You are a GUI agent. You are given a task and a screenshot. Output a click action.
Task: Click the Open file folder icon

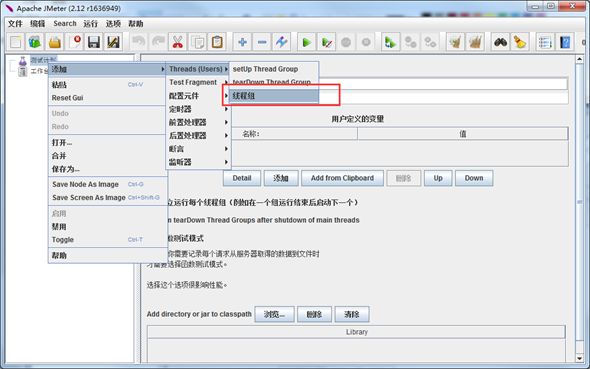click(55, 42)
